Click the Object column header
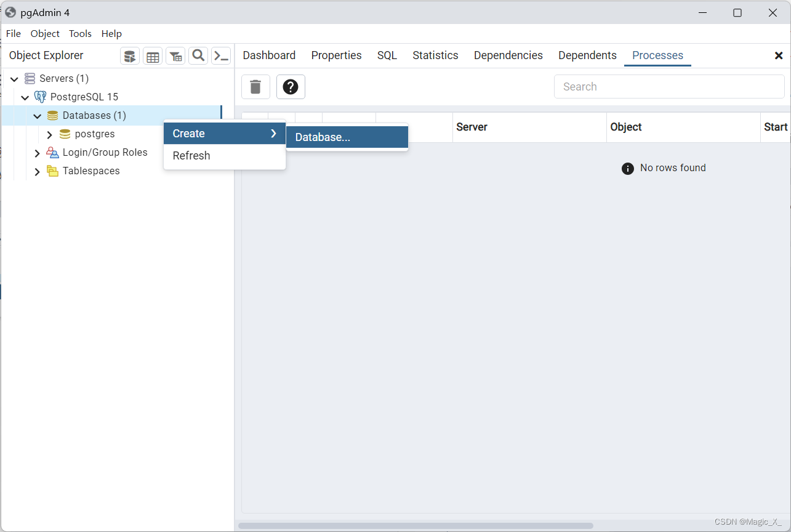The height and width of the screenshot is (532, 791). (x=683, y=127)
